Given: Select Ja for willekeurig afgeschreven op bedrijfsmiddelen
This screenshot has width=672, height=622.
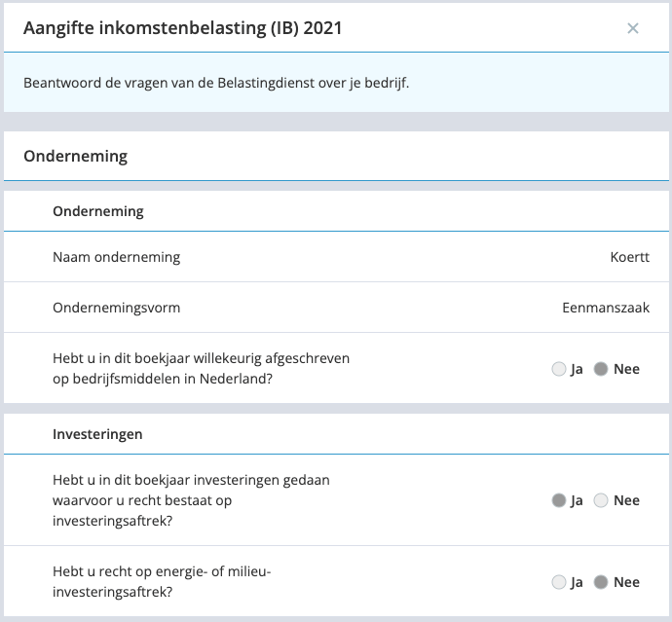Looking at the screenshot, I should [559, 369].
